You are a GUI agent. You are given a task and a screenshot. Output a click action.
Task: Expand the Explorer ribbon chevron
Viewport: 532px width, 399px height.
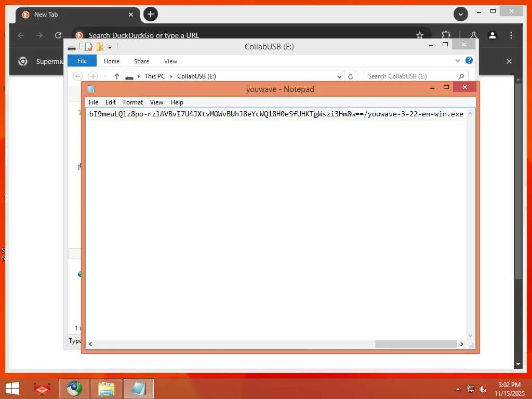(x=457, y=61)
